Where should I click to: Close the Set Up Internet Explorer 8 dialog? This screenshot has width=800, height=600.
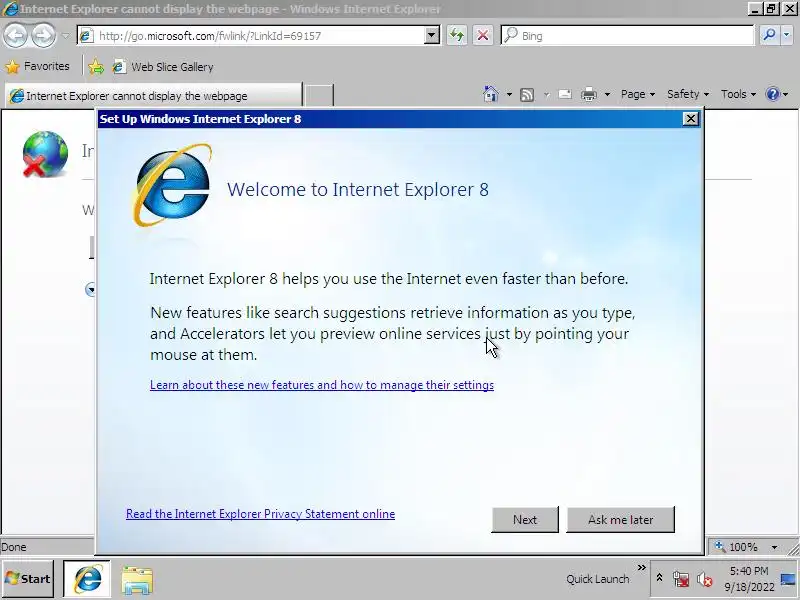(x=690, y=119)
